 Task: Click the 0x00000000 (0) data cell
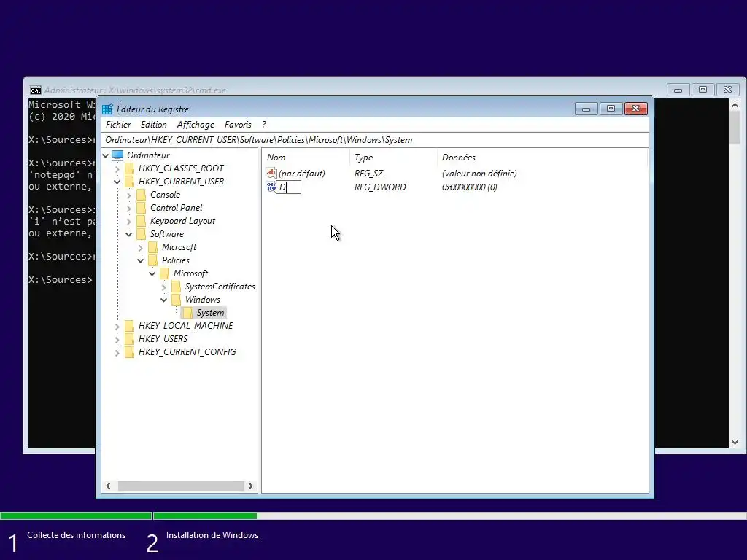pyautogui.click(x=469, y=187)
